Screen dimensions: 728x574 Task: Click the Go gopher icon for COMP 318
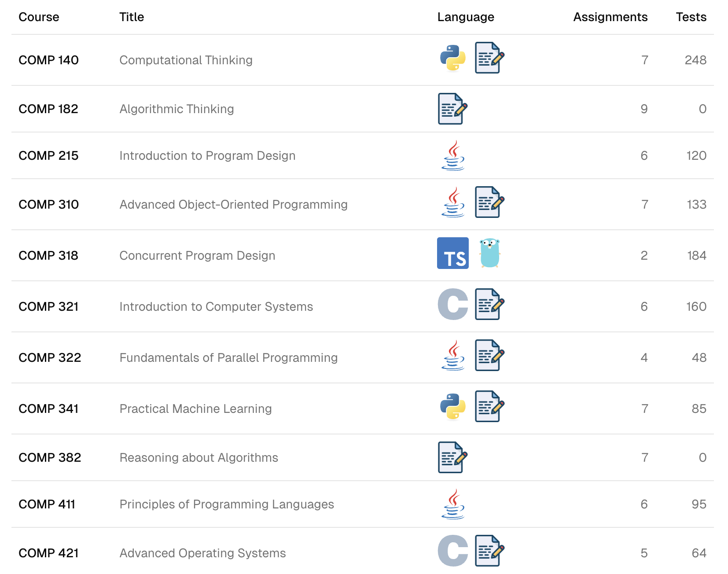click(x=489, y=253)
